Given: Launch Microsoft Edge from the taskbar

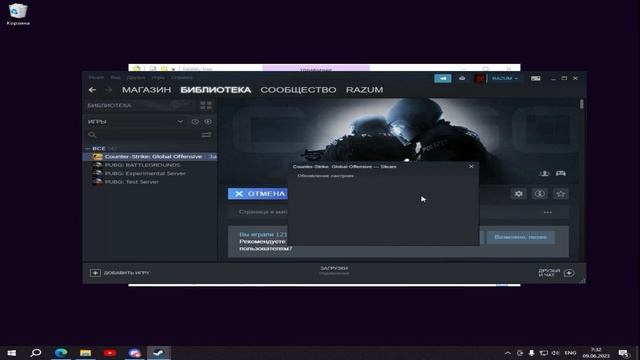Looking at the screenshot, I should tap(61, 353).
